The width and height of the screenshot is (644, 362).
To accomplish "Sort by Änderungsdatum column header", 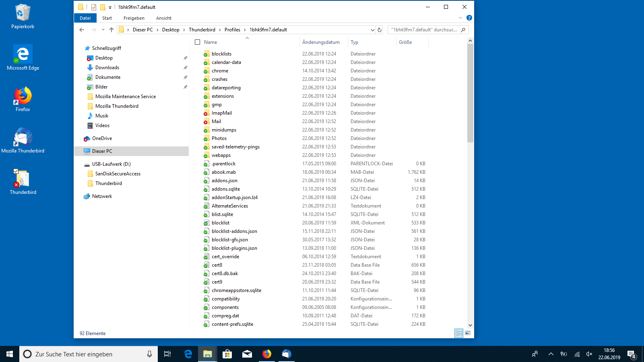I will tap(321, 42).
